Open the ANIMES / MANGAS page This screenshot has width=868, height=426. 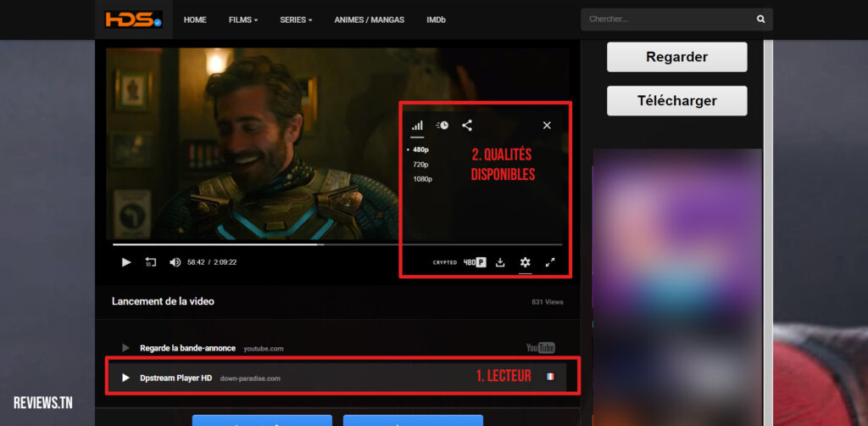point(369,20)
